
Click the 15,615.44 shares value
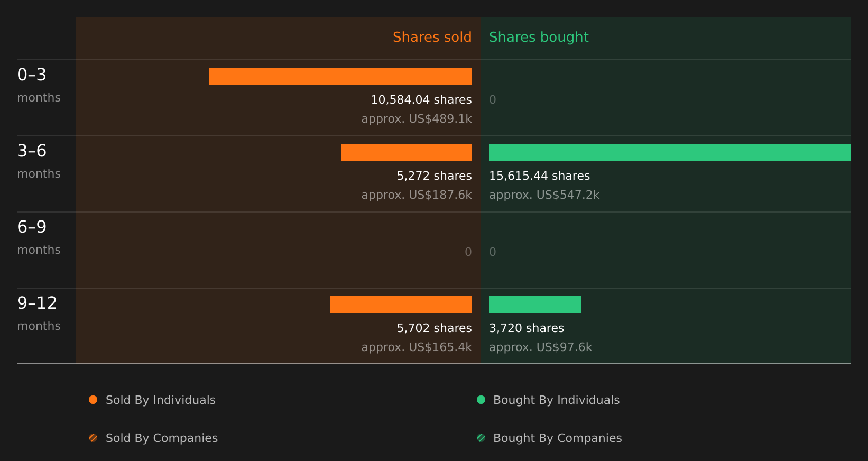pos(539,176)
